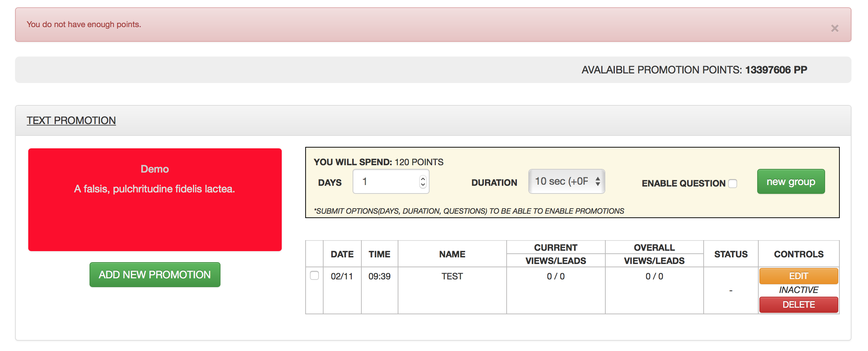
Task: Click ADD NEW PROMOTION button
Action: point(155,275)
